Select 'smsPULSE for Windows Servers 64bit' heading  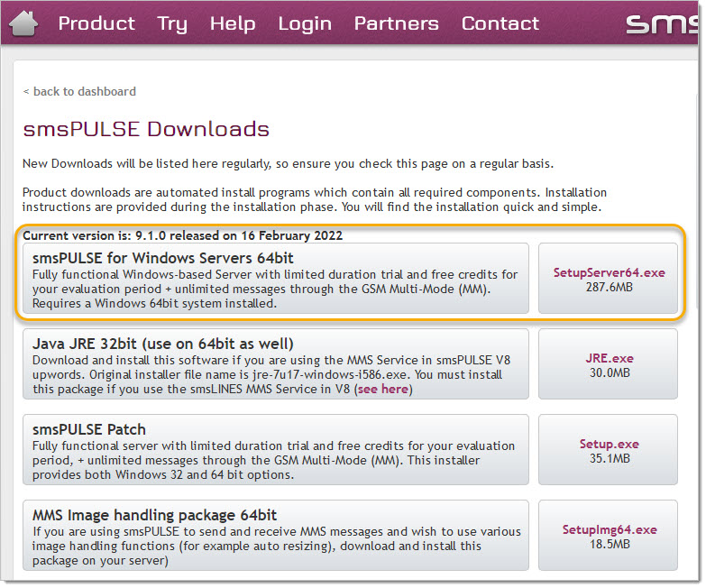(x=163, y=259)
